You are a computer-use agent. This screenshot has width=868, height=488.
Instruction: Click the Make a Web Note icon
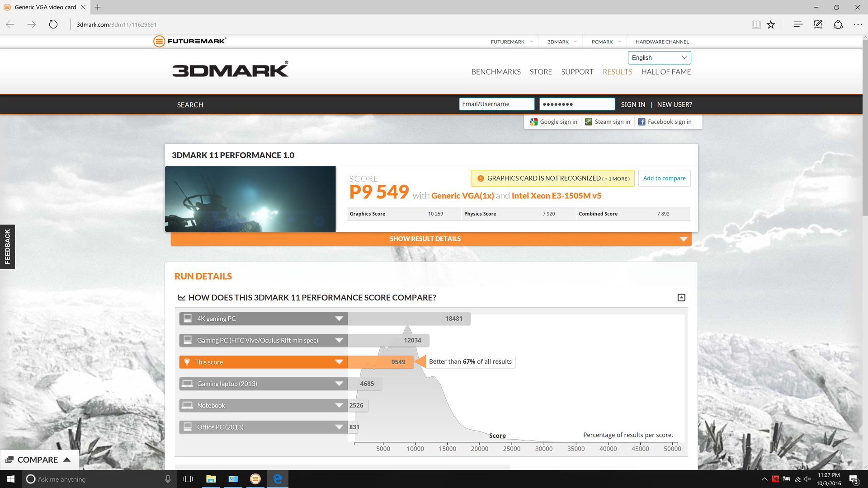(x=818, y=24)
